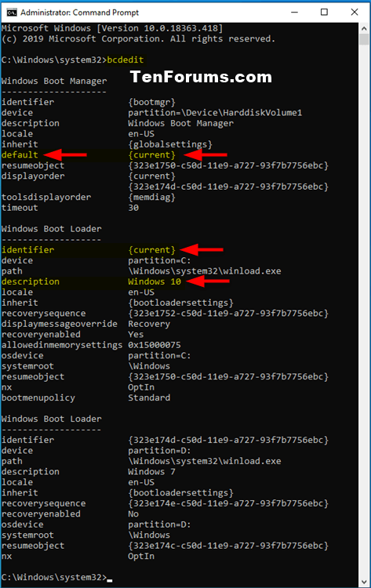Click the recoveryenabled 'Yes' value
Viewport: 371px width, 588px height.
[136, 335]
